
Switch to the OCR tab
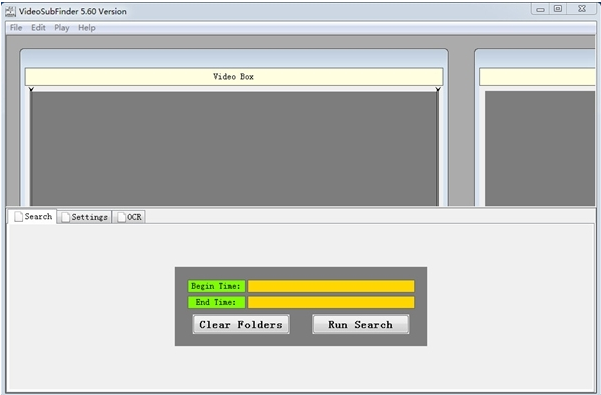[x=129, y=217]
